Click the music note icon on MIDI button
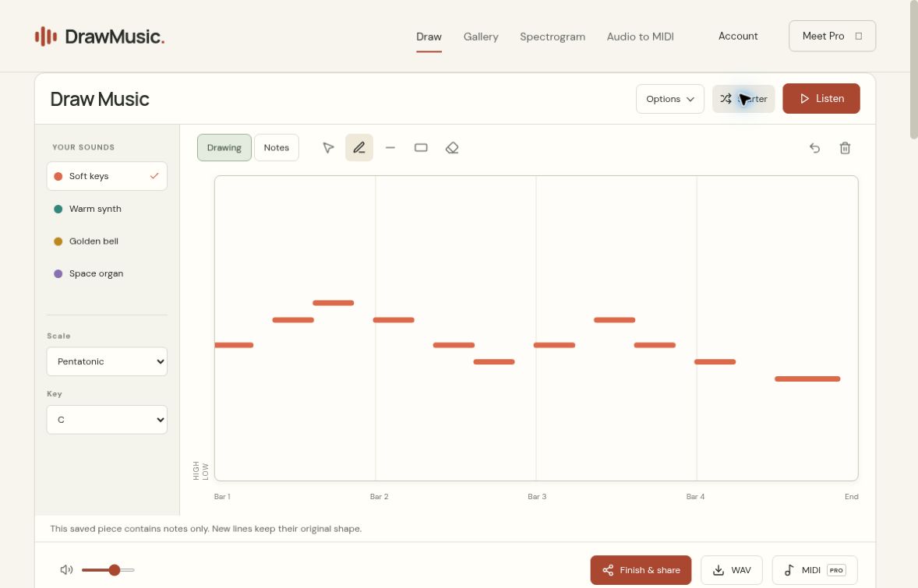Viewport: 918px width, 588px height. 789,570
